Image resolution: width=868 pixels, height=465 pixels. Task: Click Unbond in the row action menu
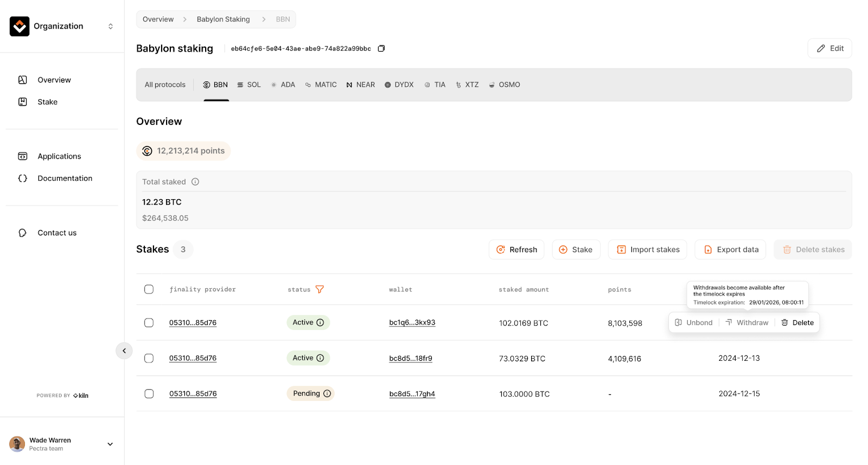click(694, 322)
